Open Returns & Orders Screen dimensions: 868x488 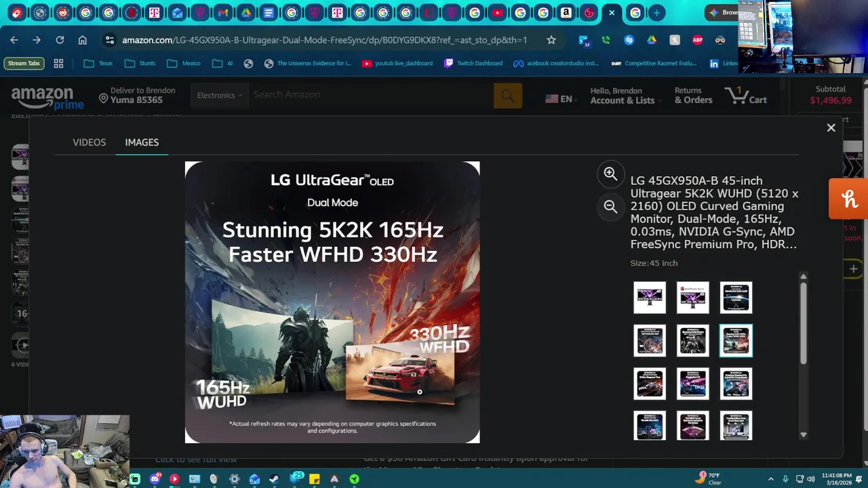(693, 96)
